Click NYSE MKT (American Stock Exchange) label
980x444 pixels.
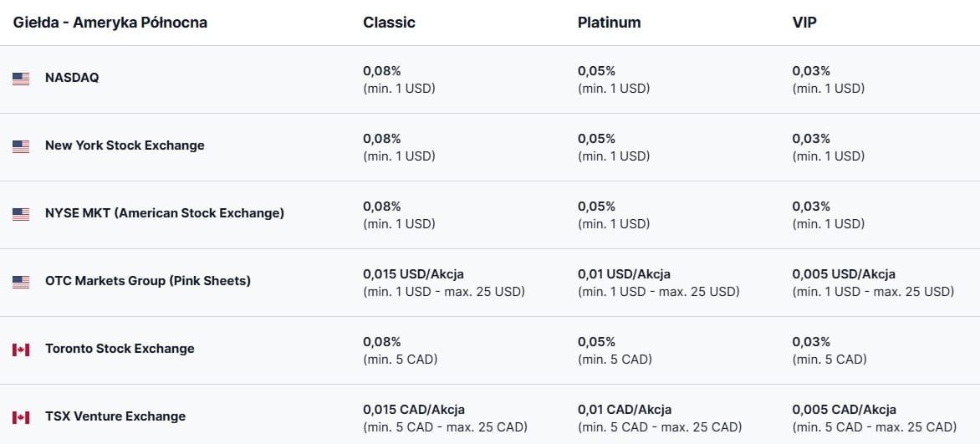[165, 213]
